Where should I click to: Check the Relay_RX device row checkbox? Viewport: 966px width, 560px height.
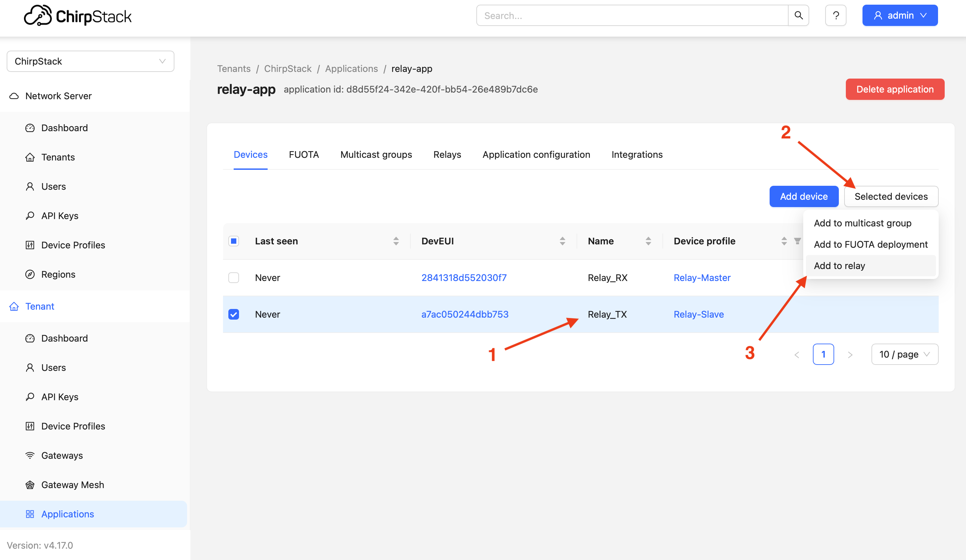coord(233,278)
